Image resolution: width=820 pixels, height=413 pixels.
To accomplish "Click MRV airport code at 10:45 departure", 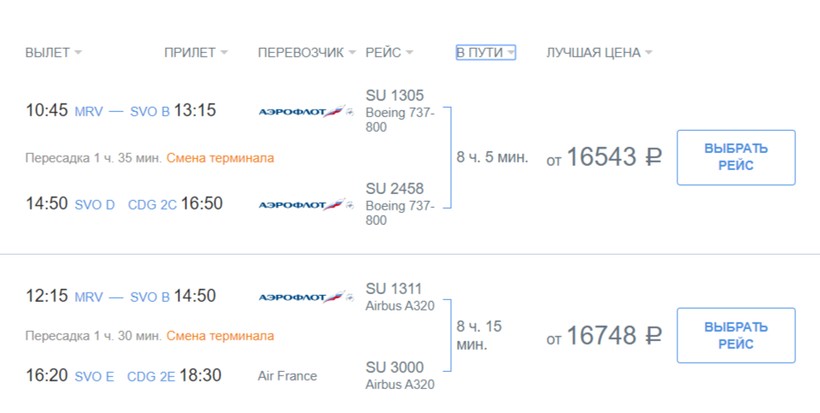I will [89, 112].
